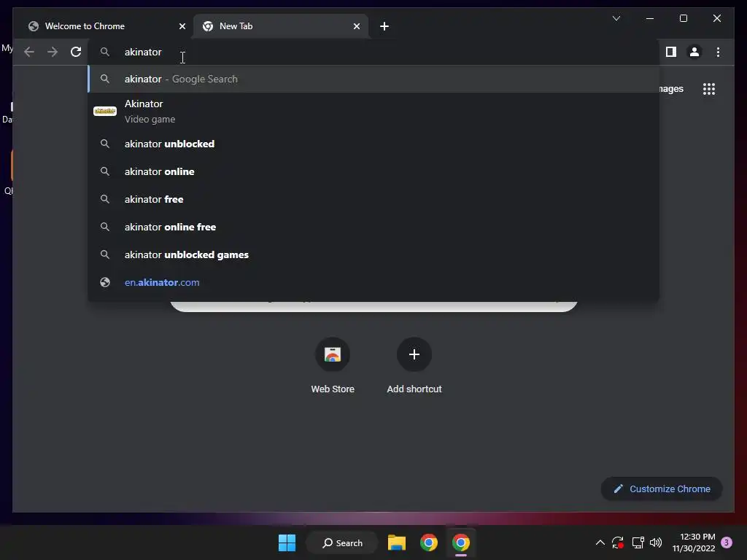747x560 pixels.
Task: Click the Akinator logo thumbnail
Action: tap(105, 111)
